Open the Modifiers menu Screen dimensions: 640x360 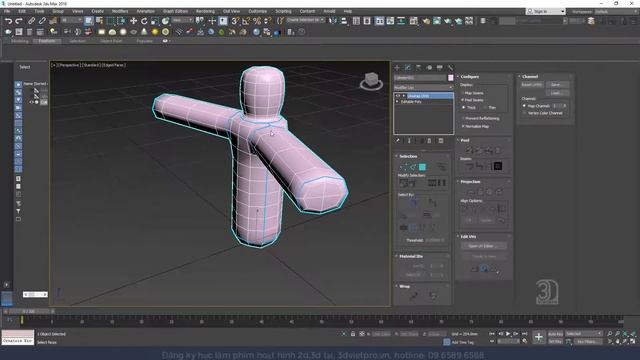(x=120, y=11)
